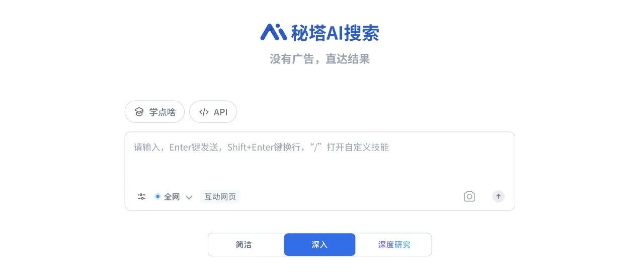This screenshot has width=644, height=274.
Task: Click the send up-arrow button
Action: [499, 196]
